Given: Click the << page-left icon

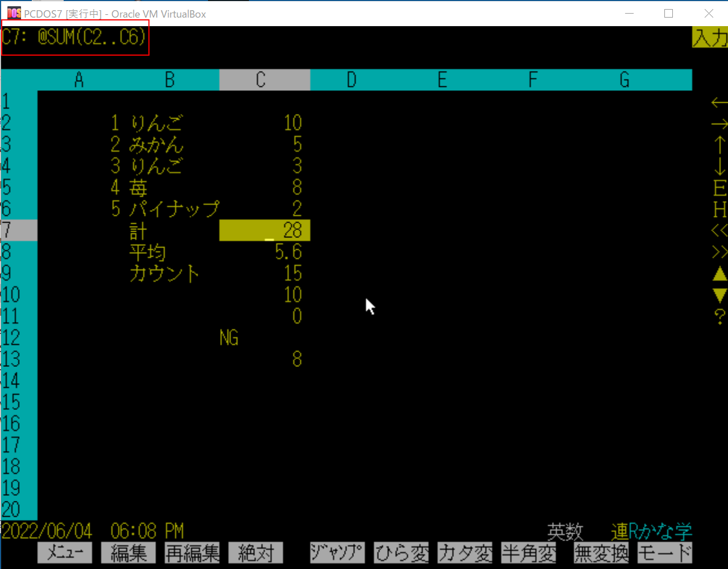Looking at the screenshot, I should coord(719,231).
